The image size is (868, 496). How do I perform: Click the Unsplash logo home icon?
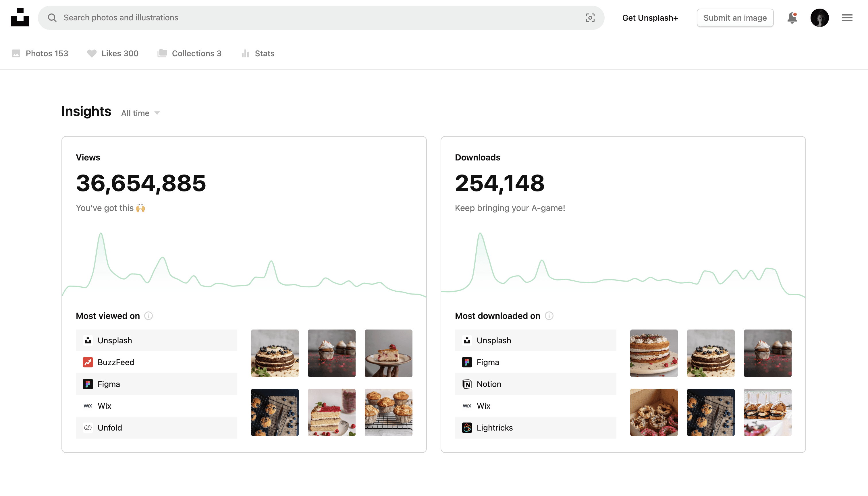point(20,18)
